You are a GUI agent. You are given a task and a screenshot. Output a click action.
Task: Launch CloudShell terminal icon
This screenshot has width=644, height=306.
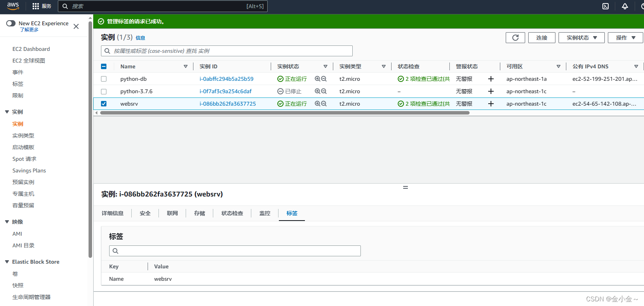tap(606, 6)
